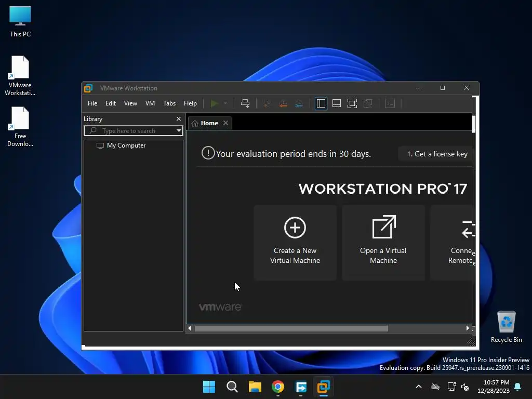
Task: Expand the Library search filter dropdown
Action: click(179, 131)
